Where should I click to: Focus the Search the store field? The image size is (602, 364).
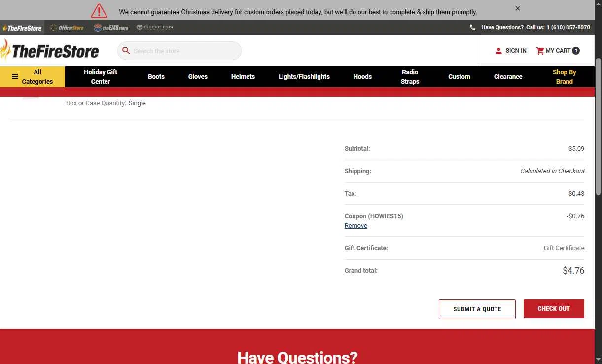coord(179,51)
